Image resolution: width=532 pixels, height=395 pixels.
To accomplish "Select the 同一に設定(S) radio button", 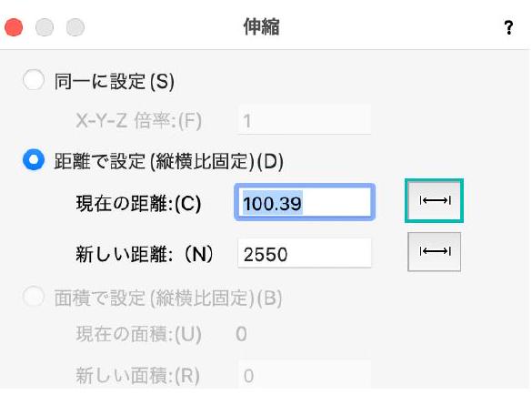I will point(34,80).
